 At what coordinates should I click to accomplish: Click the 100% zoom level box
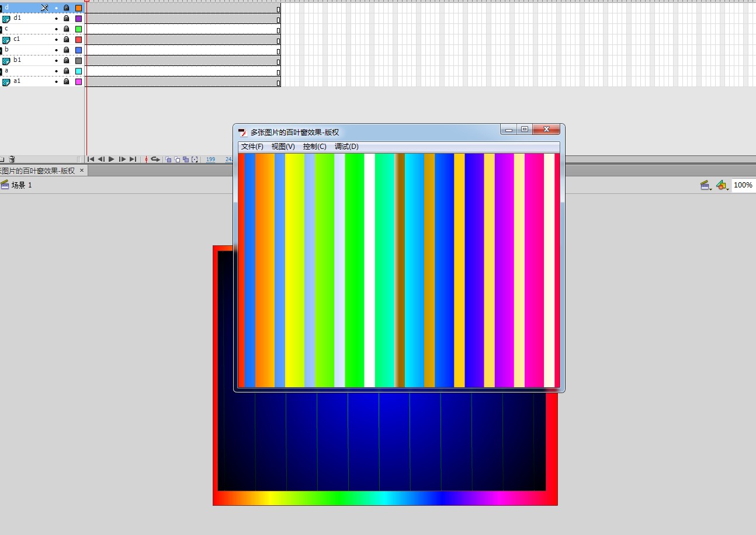(743, 185)
